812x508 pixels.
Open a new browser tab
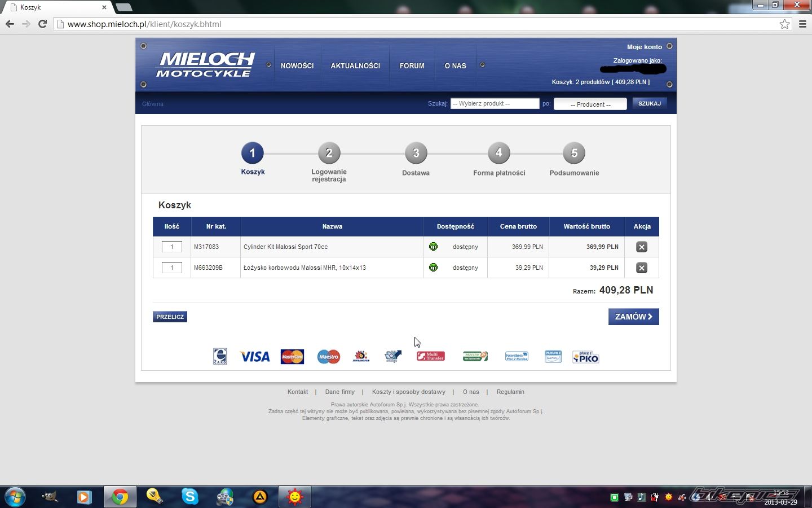coord(123,7)
